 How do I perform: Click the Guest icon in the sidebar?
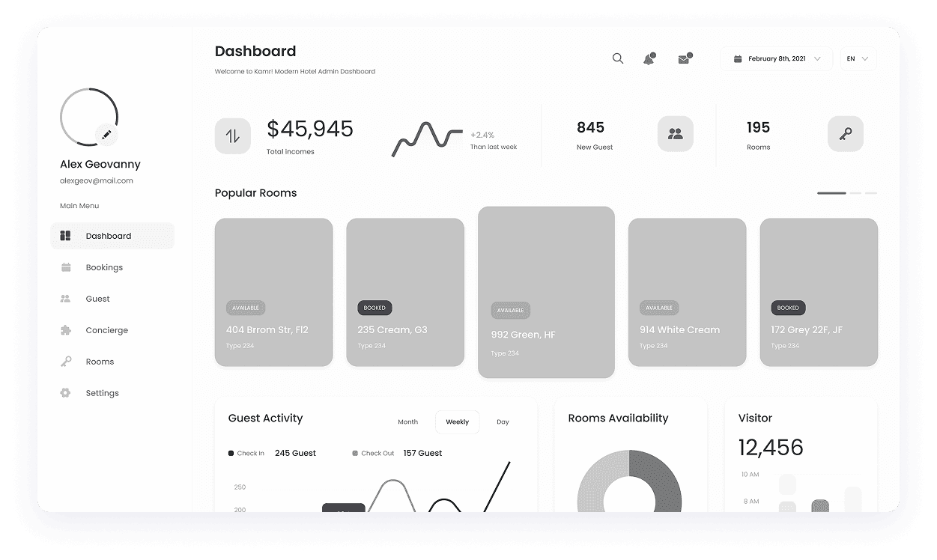click(67, 299)
